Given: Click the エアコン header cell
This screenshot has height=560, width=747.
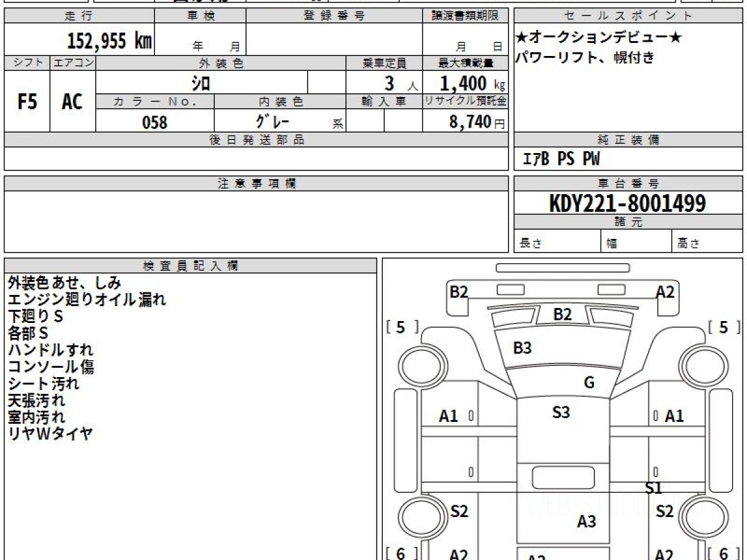Looking at the screenshot, I should tap(73, 63).
